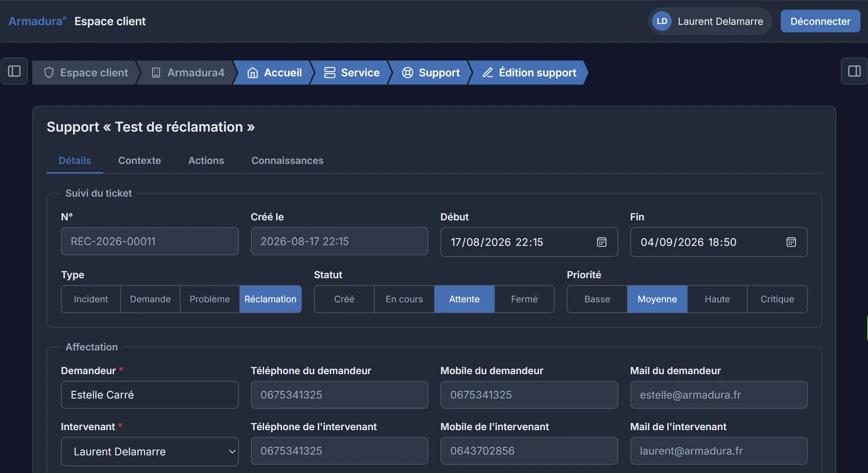The image size is (868, 473).
Task: Set status to Fermé
Action: [x=524, y=299]
